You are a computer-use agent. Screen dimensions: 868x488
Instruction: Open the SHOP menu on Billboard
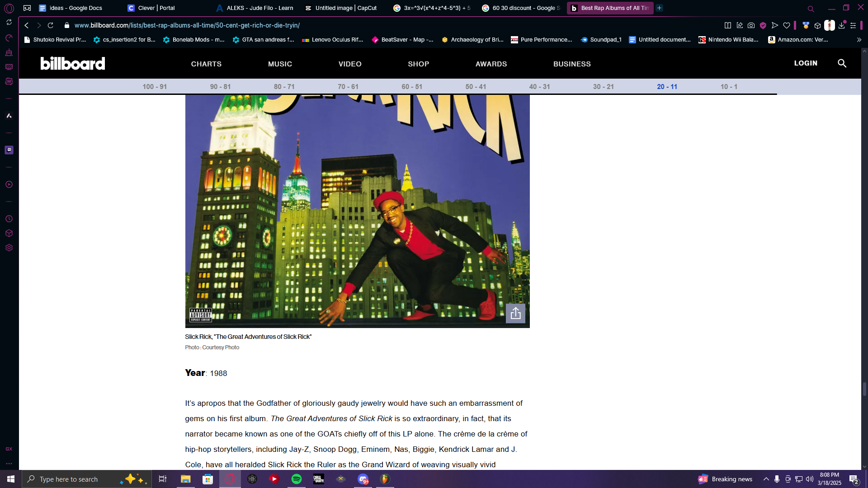418,64
